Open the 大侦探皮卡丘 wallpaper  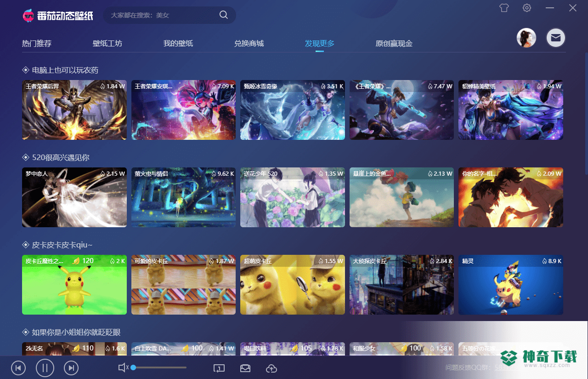tap(401, 285)
